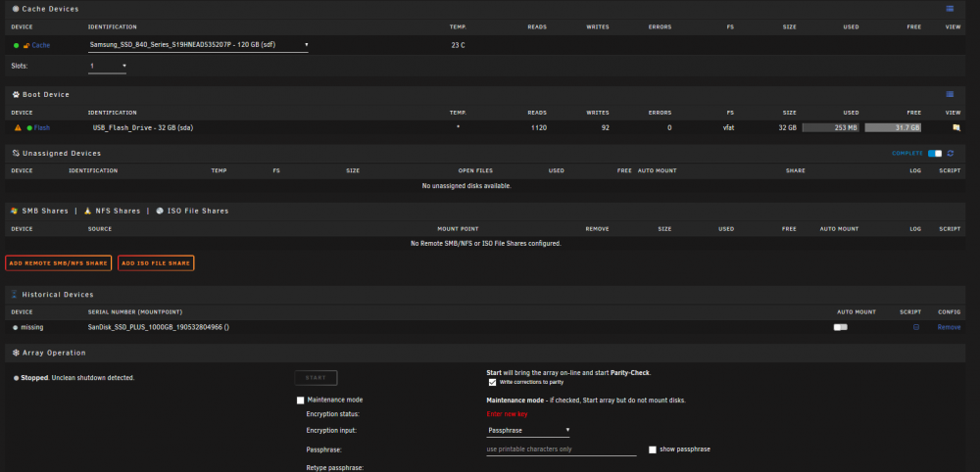Open the Flash device link

click(42, 128)
